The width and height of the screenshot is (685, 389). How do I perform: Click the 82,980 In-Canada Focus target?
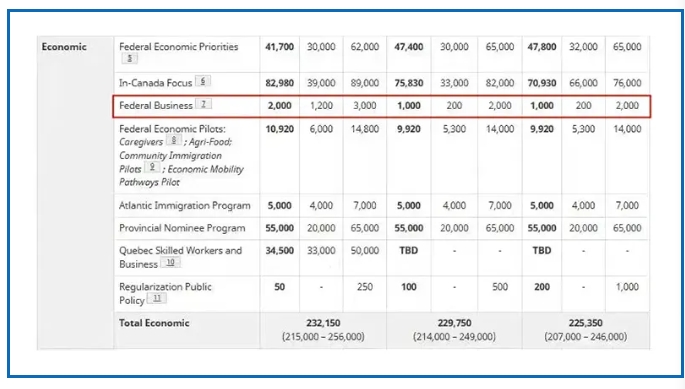click(x=280, y=83)
